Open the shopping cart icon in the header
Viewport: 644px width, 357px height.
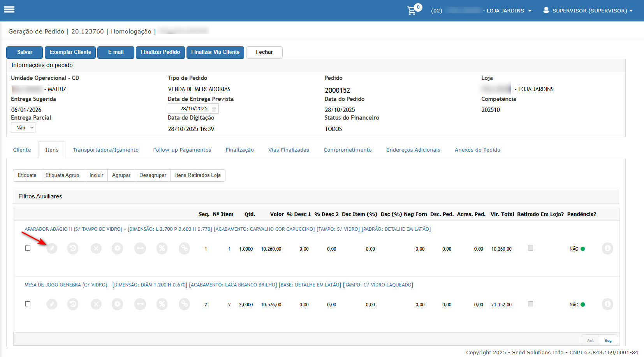point(412,11)
